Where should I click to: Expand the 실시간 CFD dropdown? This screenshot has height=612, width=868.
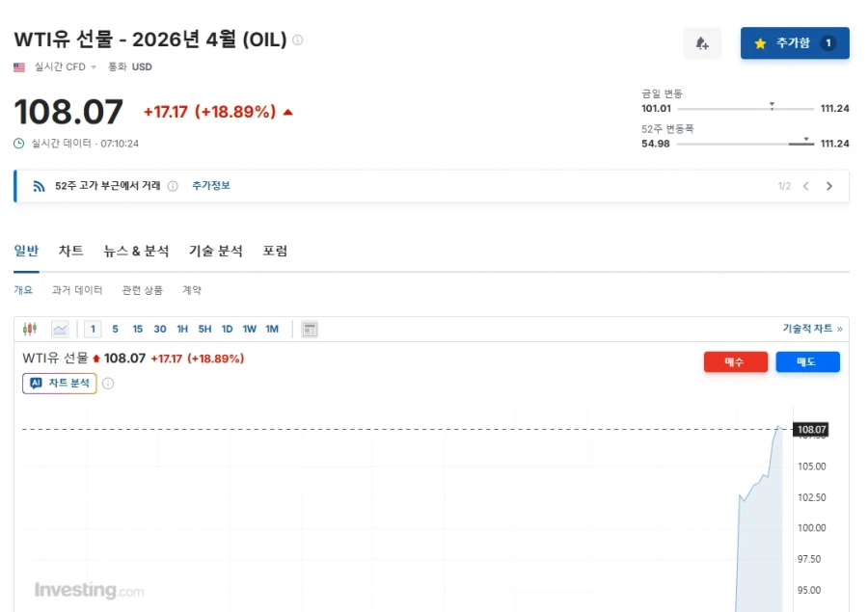point(94,67)
